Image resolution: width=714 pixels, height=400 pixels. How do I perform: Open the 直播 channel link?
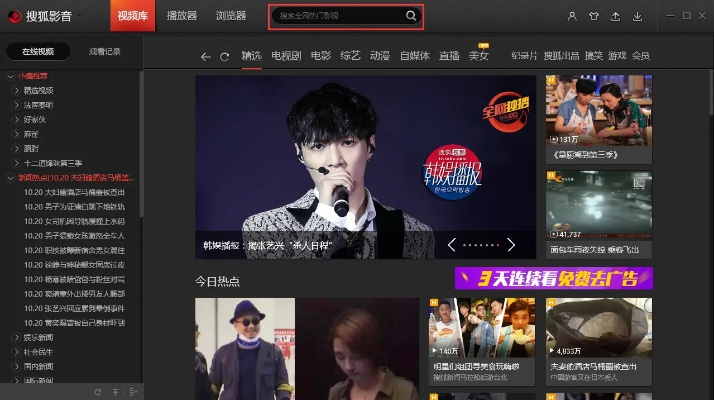[x=449, y=56]
